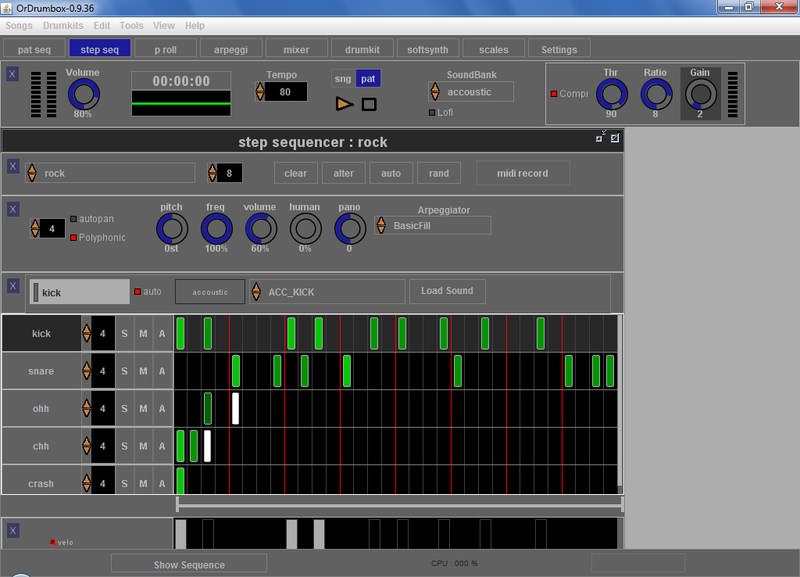Click the pano knob

click(x=349, y=229)
